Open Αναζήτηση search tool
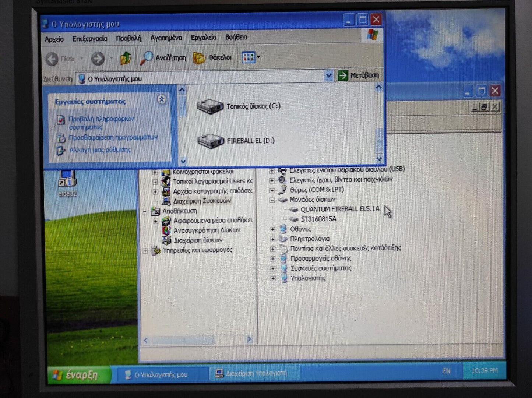Screen dimensions: 532x398 coord(163,58)
